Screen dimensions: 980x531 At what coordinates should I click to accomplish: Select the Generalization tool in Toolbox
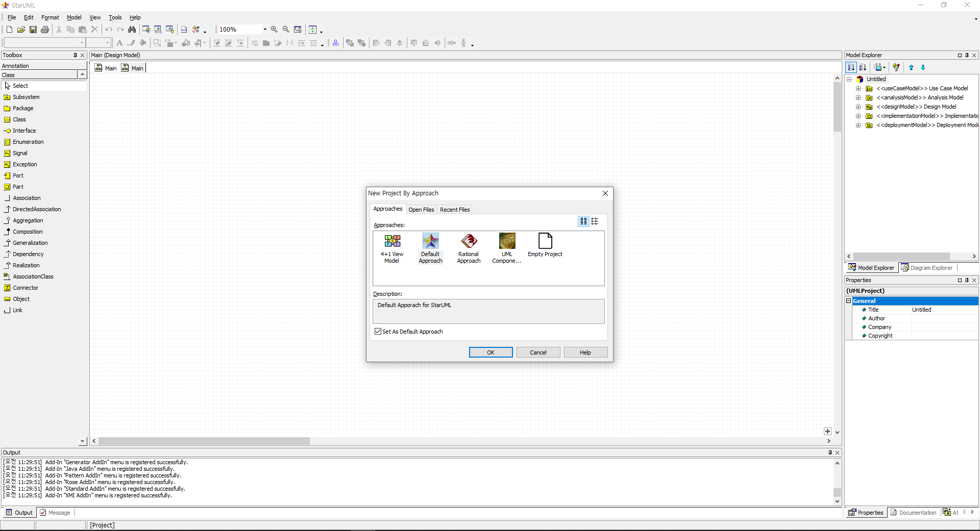pos(30,243)
